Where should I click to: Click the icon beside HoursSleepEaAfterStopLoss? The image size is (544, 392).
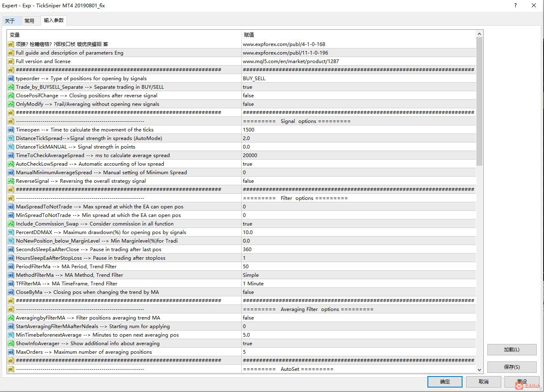pyautogui.click(x=11, y=258)
